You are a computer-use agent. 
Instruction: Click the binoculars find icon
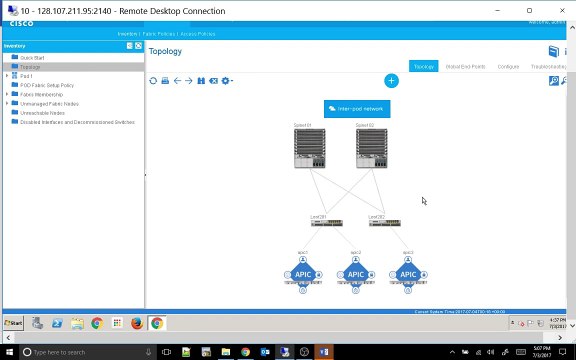coord(201,81)
